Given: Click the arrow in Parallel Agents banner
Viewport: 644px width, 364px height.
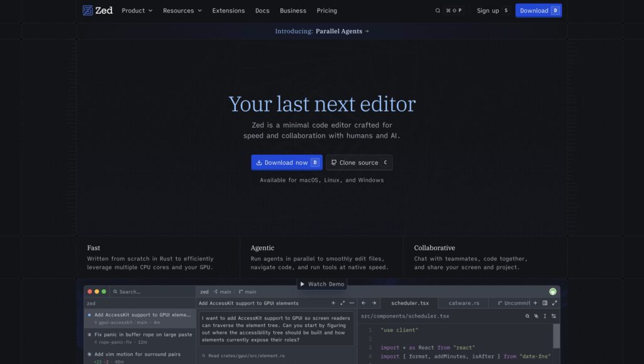Looking at the screenshot, I should tap(367, 31).
